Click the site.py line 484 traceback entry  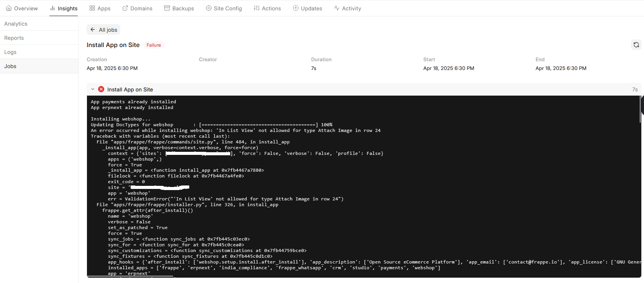193,142
